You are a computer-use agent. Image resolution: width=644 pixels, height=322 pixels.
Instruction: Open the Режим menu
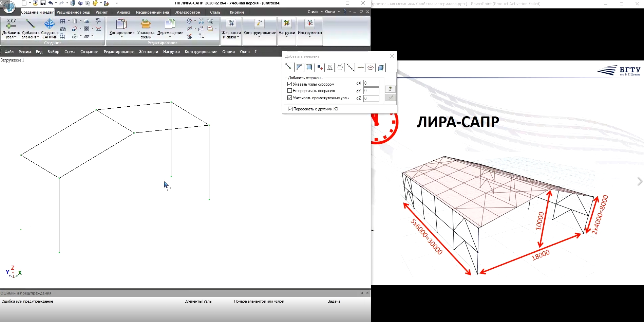(x=25, y=52)
